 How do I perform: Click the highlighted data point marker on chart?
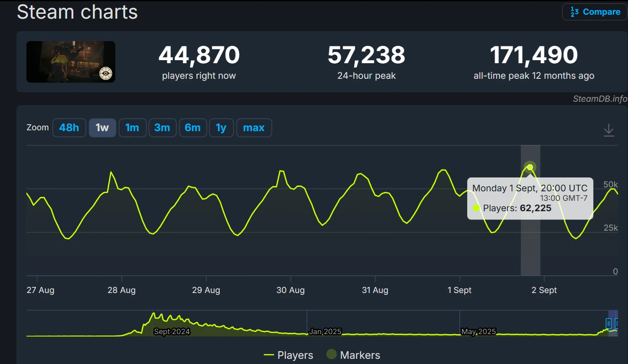530,167
